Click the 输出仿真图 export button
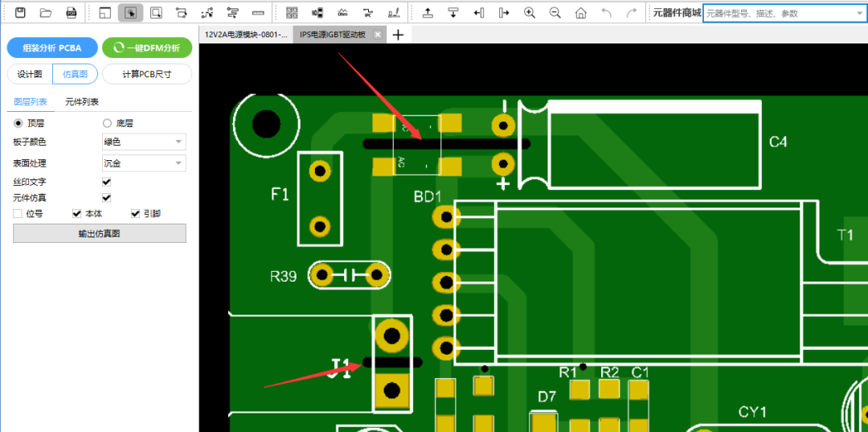Viewport: 868px width, 432px height. tap(100, 234)
